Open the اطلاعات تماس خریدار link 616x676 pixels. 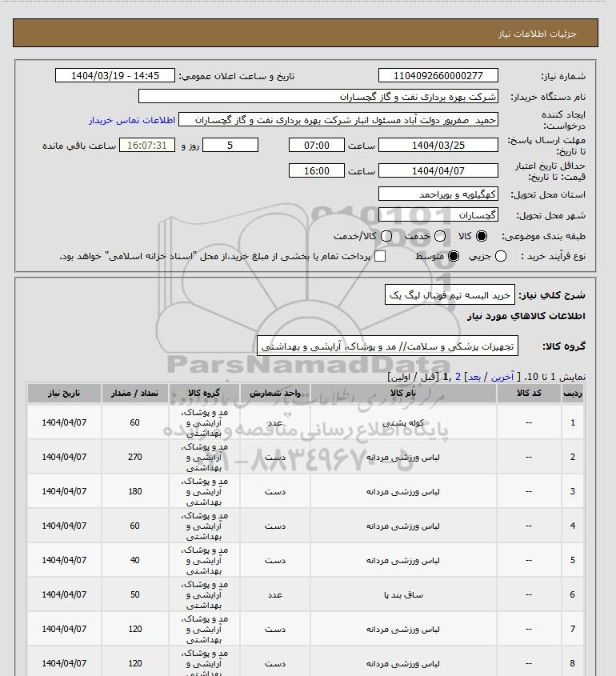132,120
